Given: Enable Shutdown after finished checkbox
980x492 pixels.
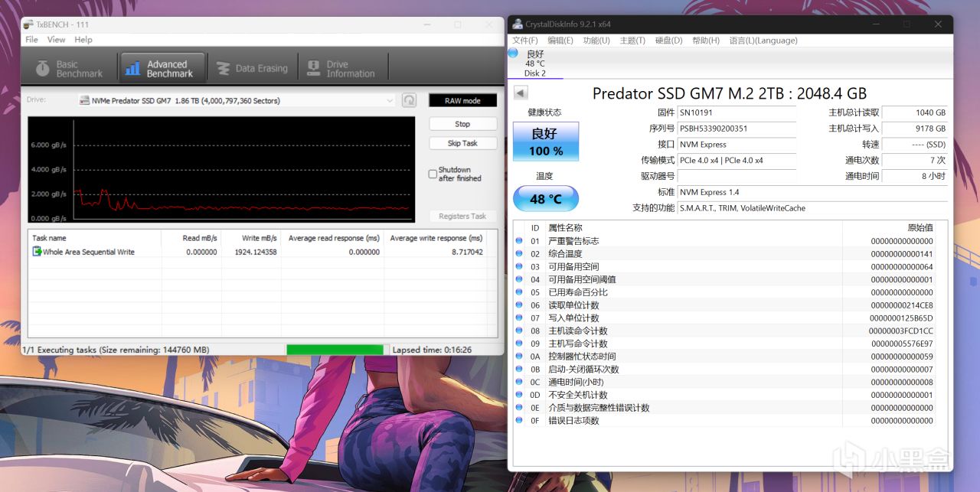Looking at the screenshot, I should click(433, 174).
